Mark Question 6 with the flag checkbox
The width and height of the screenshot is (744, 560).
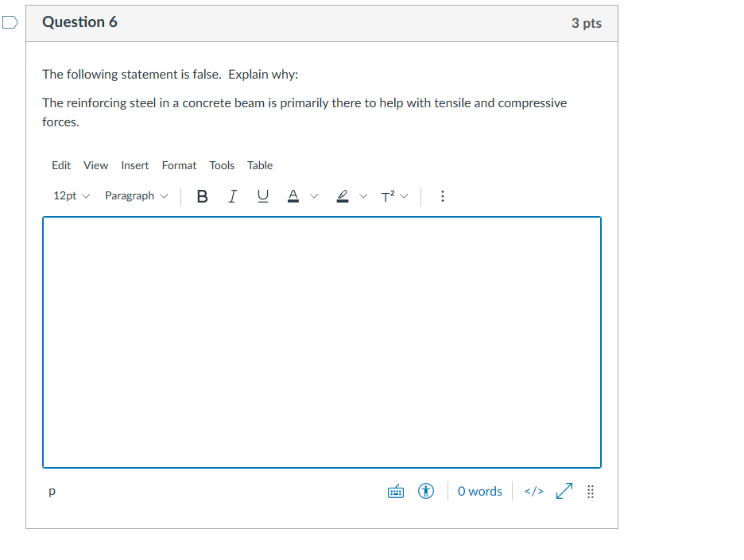pos(9,23)
